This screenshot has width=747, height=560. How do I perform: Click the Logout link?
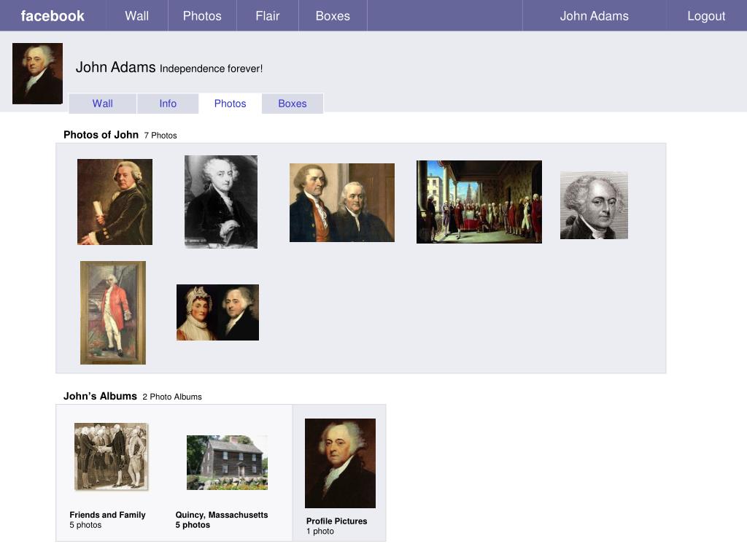(706, 16)
